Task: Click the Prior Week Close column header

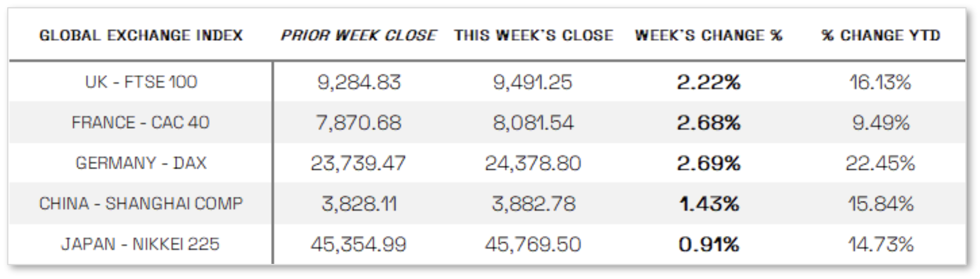Action: [359, 36]
